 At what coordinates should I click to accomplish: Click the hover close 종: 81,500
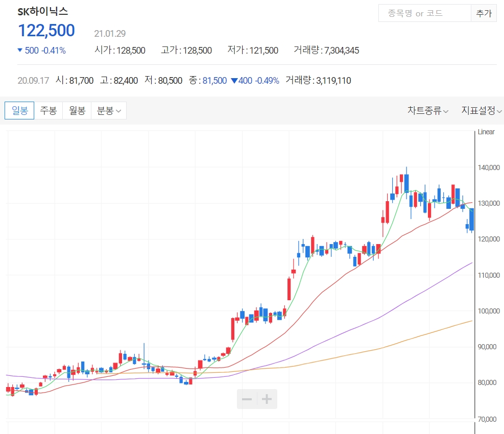(x=208, y=80)
